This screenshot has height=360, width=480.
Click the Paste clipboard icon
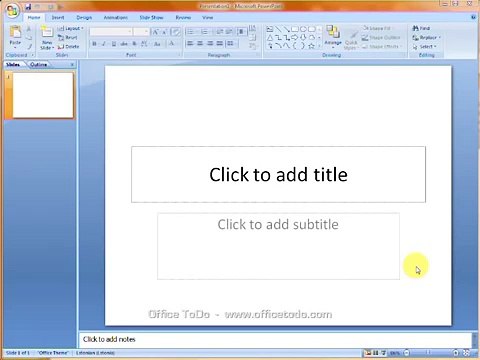[x=15, y=32]
